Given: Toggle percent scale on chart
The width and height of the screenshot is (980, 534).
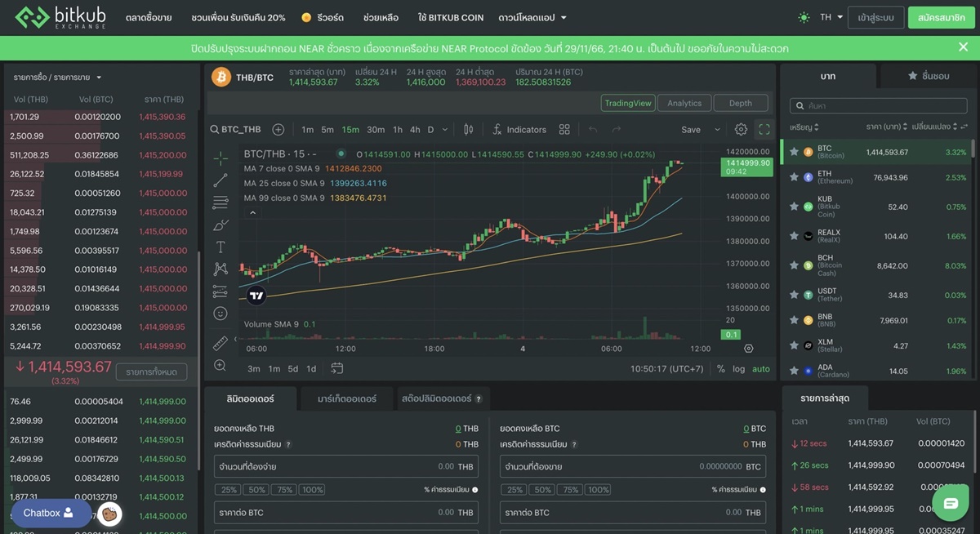Looking at the screenshot, I should coord(721,369).
